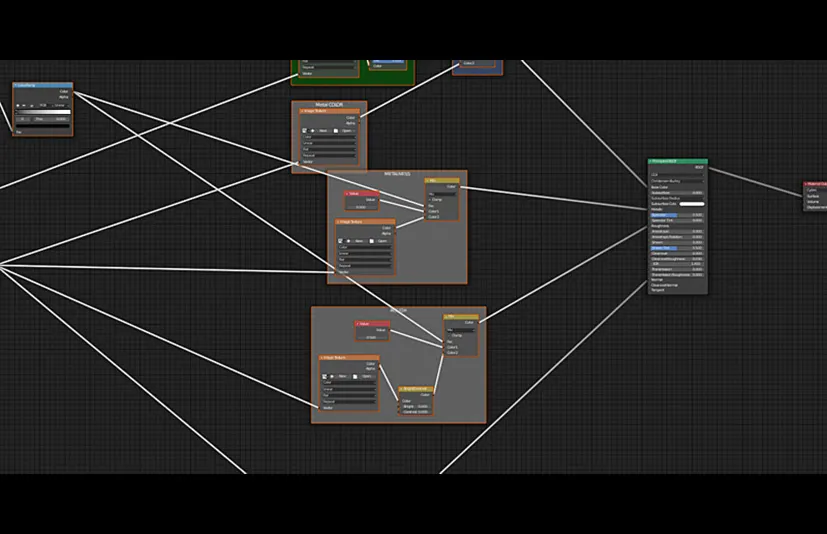Click the Color2 socket of the METALNESS Mix node
Screen dimensions: 827x534
(x=425, y=216)
